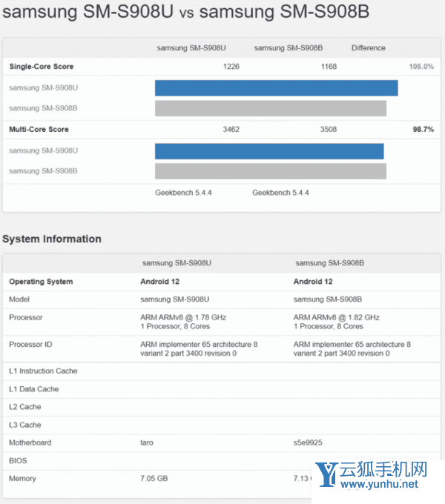Screen dimensions: 445x504
Task: Click the gray single-core bar for SM-S908B
Action: 271,108
